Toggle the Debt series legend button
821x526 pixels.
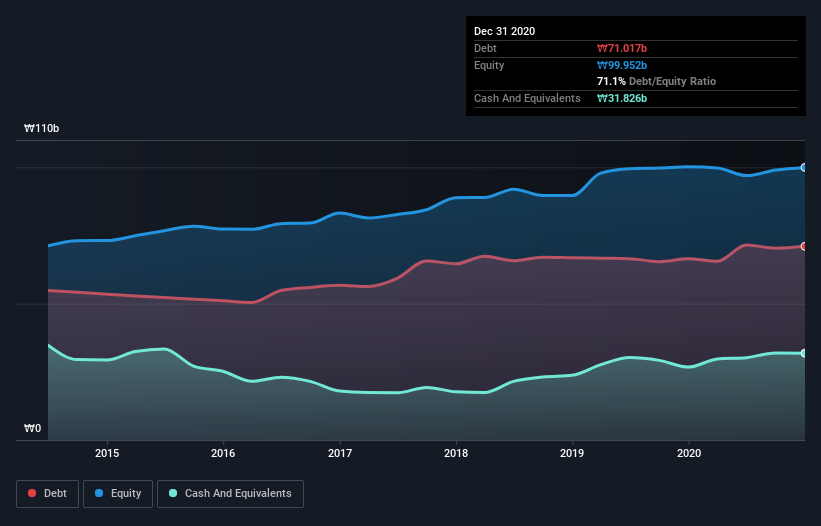click(x=48, y=494)
